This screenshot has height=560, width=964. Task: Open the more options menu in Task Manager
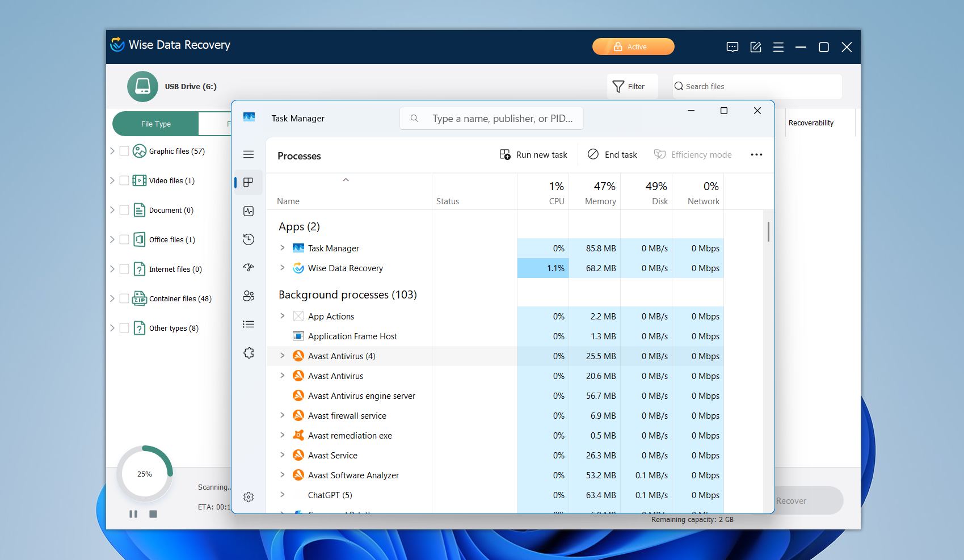pyautogui.click(x=756, y=154)
